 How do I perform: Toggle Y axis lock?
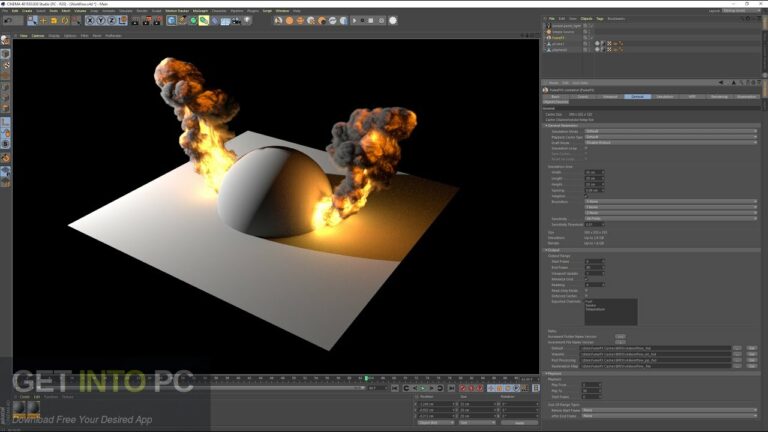tap(101, 21)
